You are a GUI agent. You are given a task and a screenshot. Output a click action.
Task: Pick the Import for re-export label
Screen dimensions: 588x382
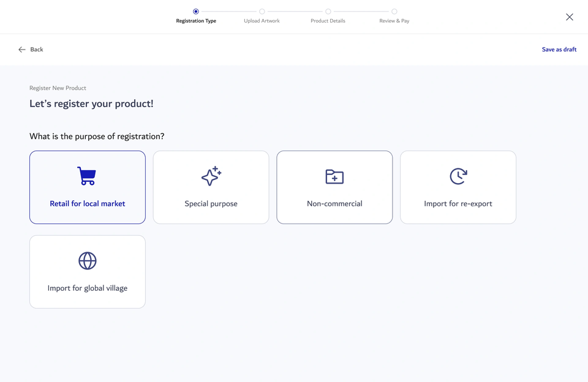[458, 204]
